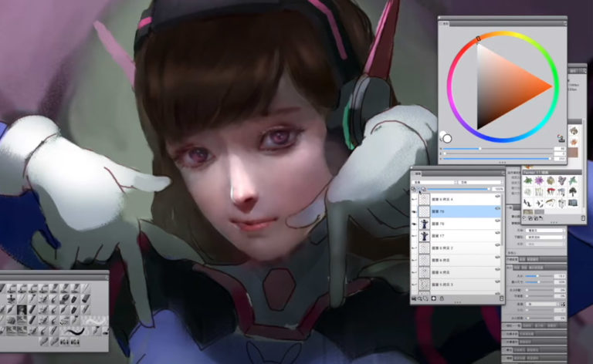Click the trash icon in the nozzle library panel
Image resolution: width=593 pixels, height=364 pixels.
pos(583,218)
